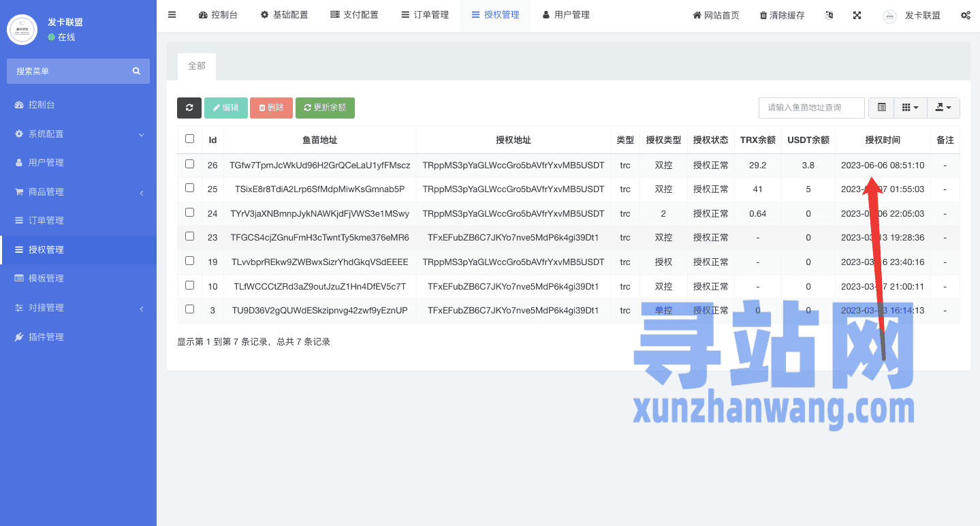Toggle the table card view icon
The image size is (980, 526).
pos(881,108)
